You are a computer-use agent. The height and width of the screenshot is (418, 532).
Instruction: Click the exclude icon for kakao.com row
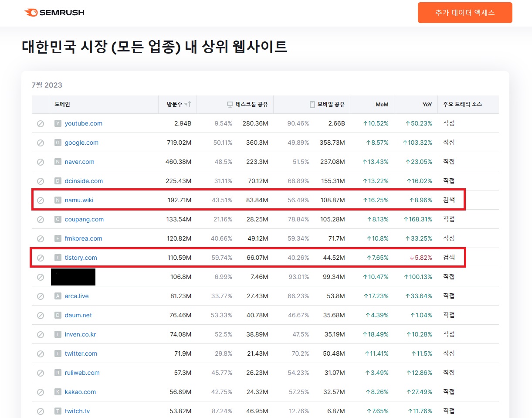click(41, 392)
